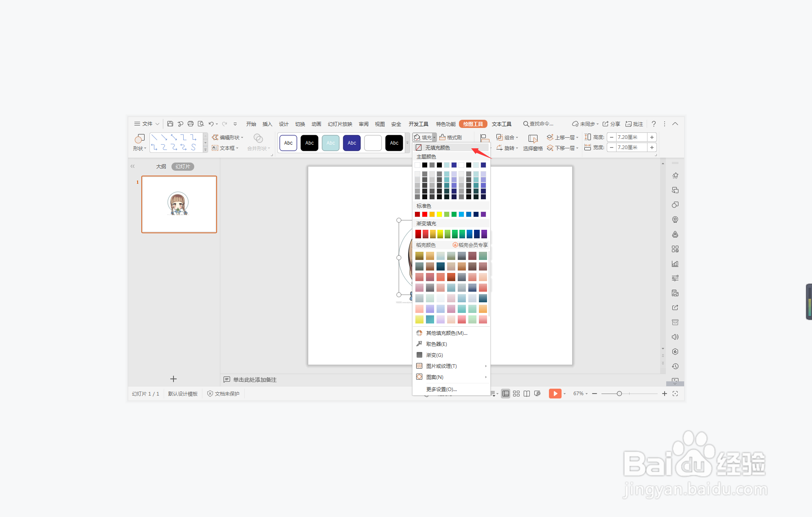Viewport: 812px width, 517px height.
Task: Select the light teal Abc shape style
Action: point(331,143)
